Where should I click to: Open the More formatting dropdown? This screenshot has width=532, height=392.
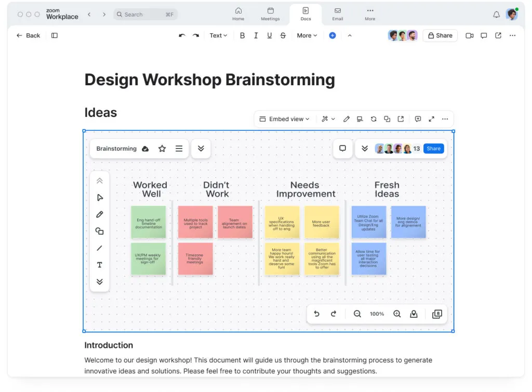click(307, 36)
